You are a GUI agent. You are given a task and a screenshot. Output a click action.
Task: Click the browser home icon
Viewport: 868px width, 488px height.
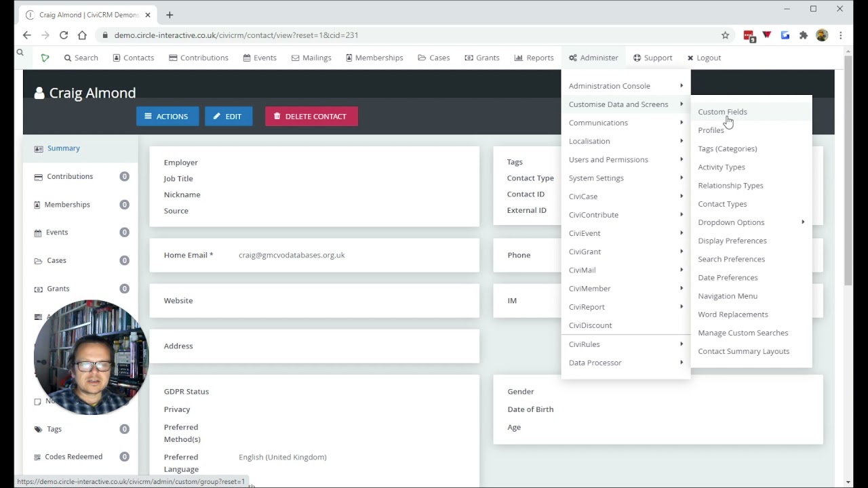click(82, 35)
